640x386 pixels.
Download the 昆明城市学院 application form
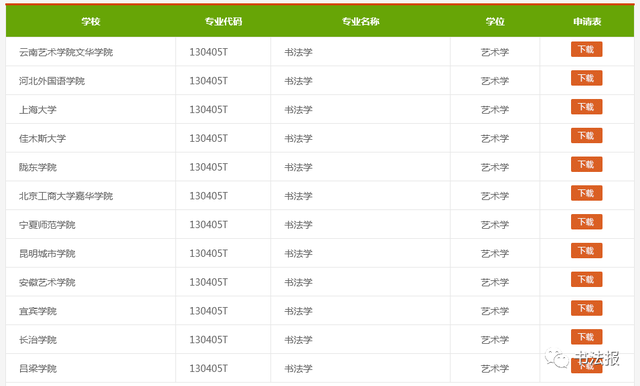point(586,251)
